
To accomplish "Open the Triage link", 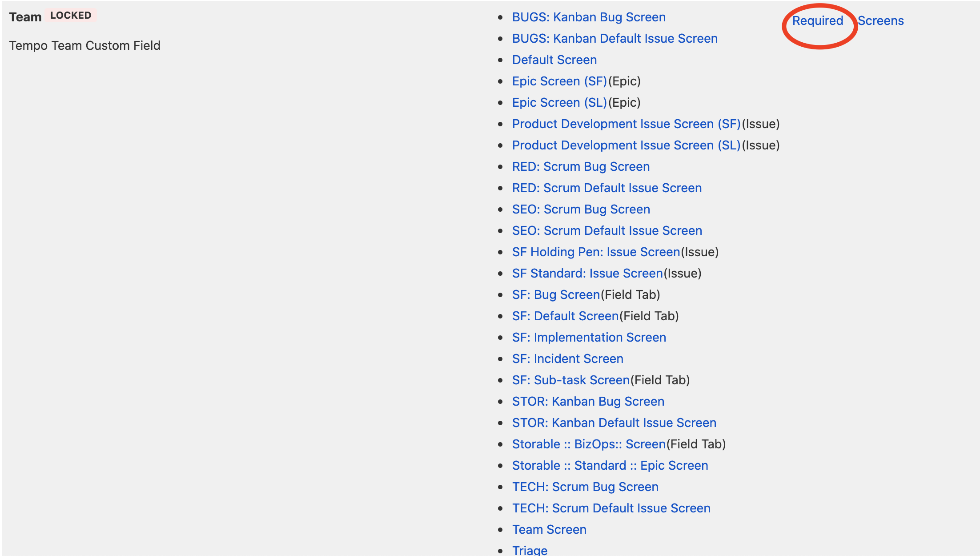I will pos(530,550).
